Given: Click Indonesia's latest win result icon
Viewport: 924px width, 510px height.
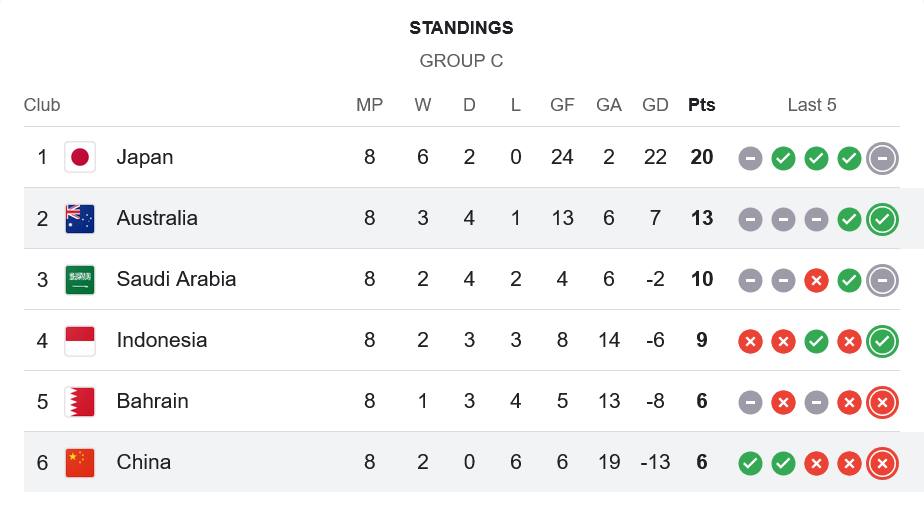Looking at the screenshot, I should pyautogui.click(x=882, y=341).
